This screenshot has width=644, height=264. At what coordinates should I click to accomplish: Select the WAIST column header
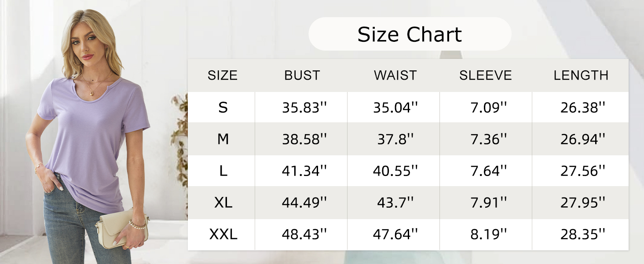point(395,75)
